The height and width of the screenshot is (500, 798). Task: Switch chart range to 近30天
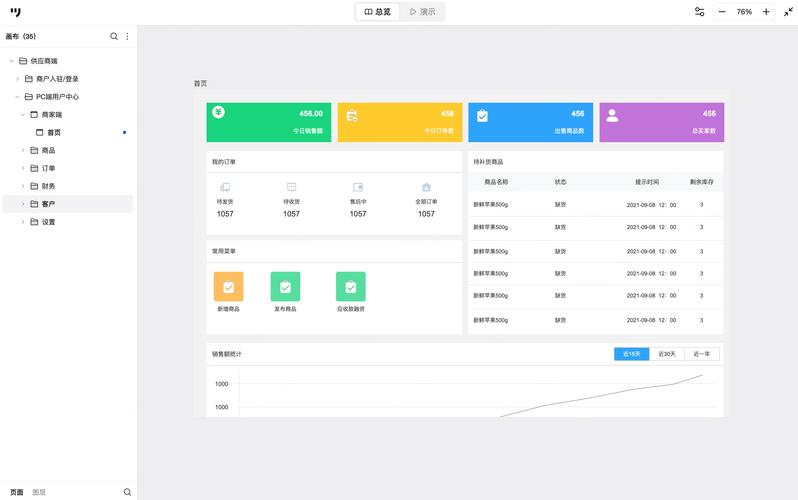click(667, 354)
